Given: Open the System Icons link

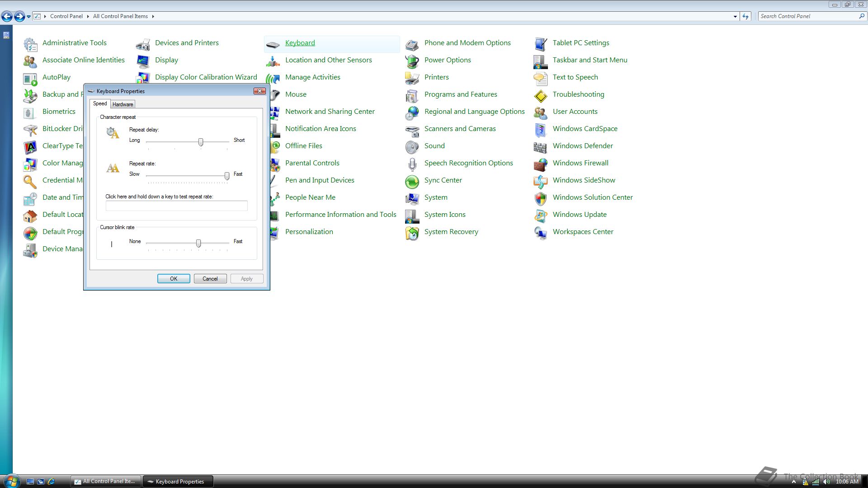Looking at the screenshot, I should pos(445,215).
